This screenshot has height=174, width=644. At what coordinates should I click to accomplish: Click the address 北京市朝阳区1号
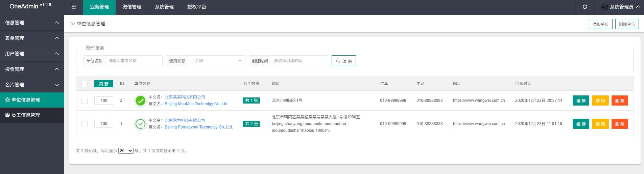[x=287, y=100]
